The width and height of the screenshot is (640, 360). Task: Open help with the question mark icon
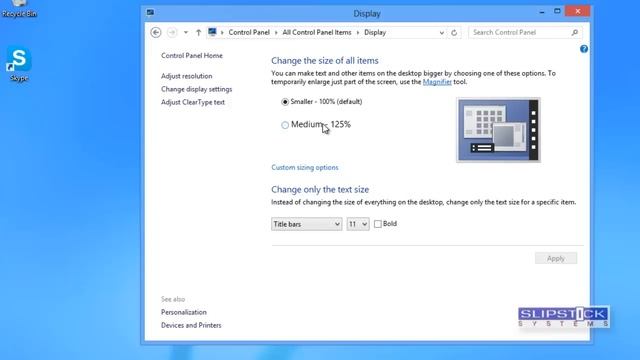click(584, 49)
